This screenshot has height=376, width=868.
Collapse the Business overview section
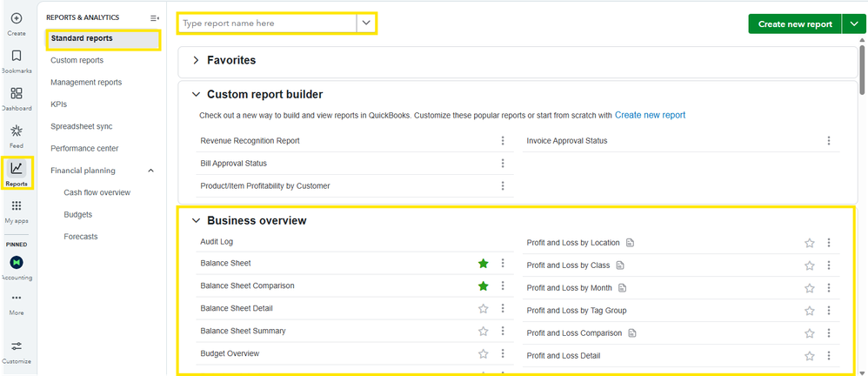196,220
